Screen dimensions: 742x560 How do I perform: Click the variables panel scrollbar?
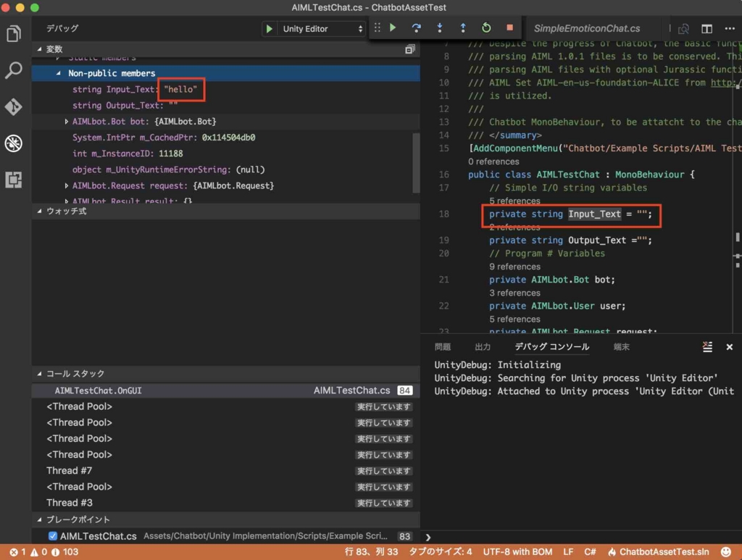pos(416,162)
